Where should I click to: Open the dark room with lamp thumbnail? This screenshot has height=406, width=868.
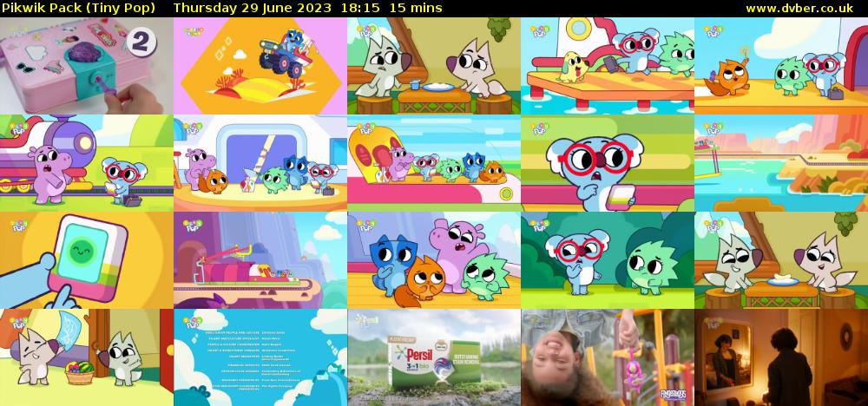(781, 357)
